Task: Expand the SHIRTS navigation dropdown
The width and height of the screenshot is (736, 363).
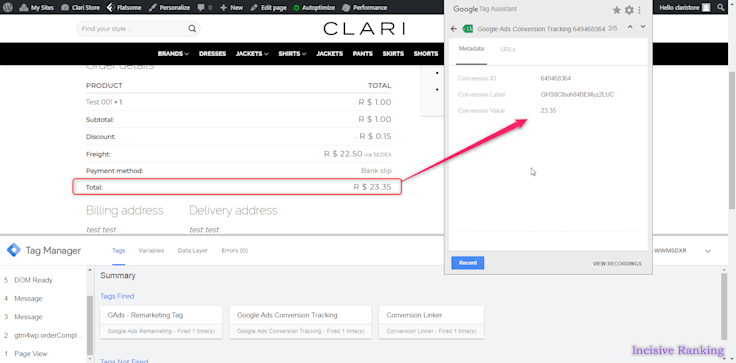Action: (x=292, y=54)
